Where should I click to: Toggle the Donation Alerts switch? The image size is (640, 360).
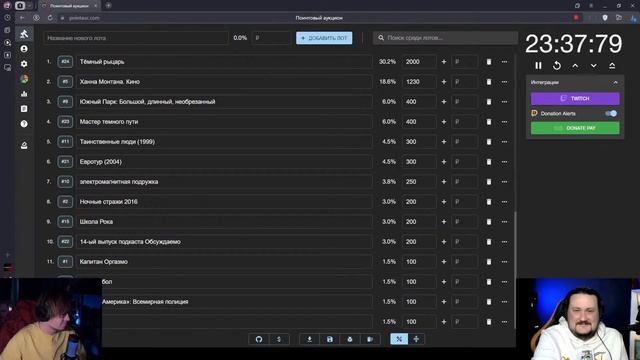[611, 113]
